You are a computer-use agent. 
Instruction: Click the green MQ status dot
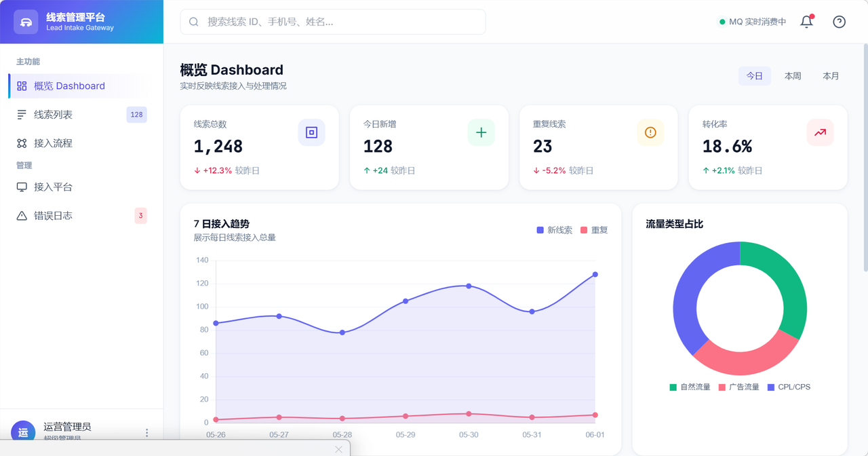(722, 22)
